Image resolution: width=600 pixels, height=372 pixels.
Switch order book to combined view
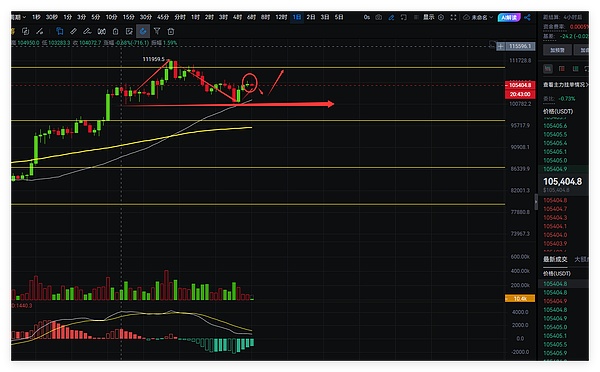(548, 69)
